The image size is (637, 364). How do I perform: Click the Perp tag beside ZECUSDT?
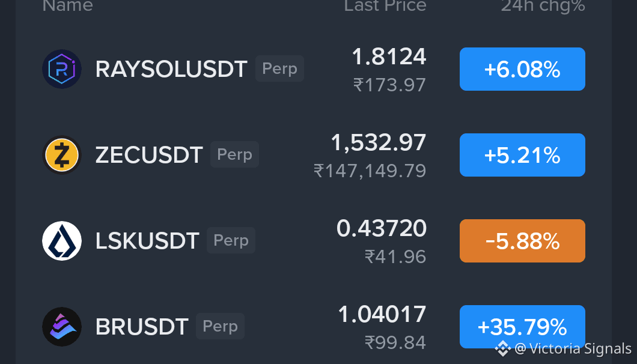(x=234, y=154)
